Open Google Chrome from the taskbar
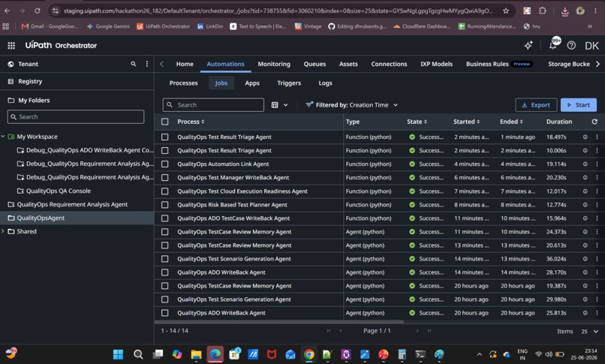The image size is (605, 364). click(309, 354)
